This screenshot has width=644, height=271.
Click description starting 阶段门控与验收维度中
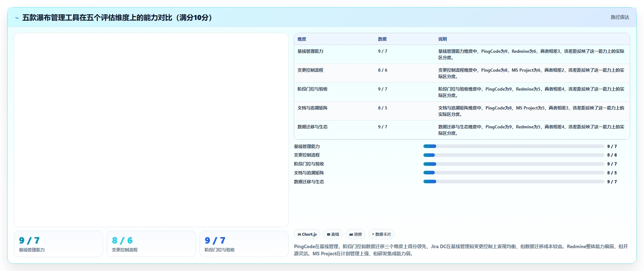point(531,92)
